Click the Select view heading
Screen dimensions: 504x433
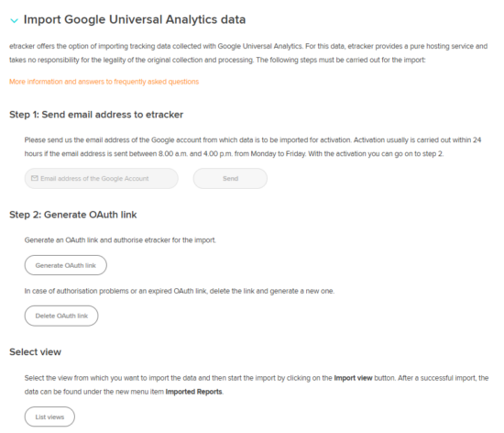tap(35, 352)
